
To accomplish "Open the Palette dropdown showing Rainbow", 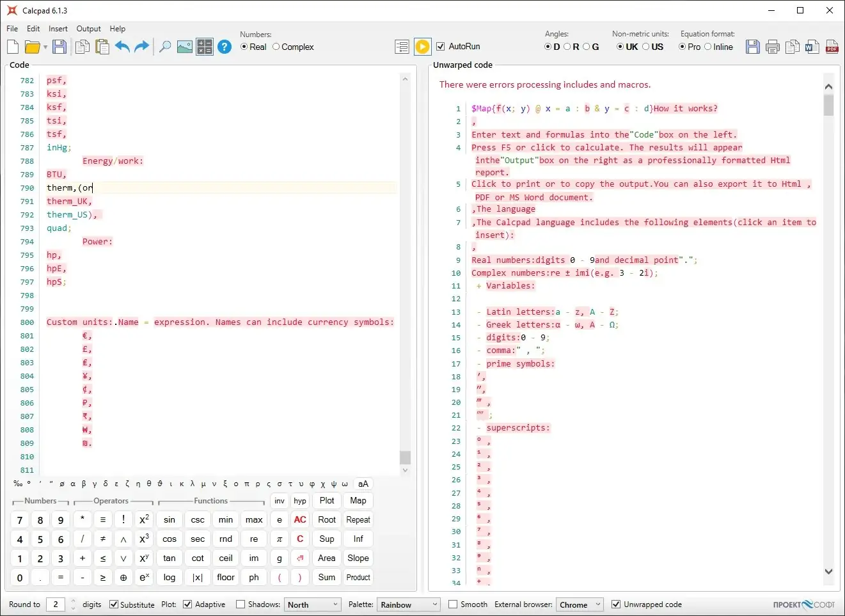I will pyautogui.click(x=408, y=604).
